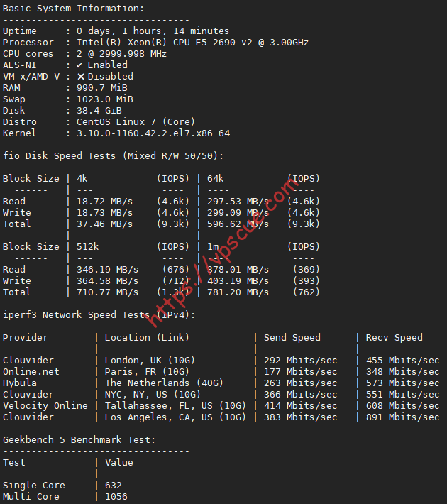The height and width of the screenshot is (504, 447).
Task: Click the 512k write speed 364.58 MB/s
Action: click(x=107, y=281)
